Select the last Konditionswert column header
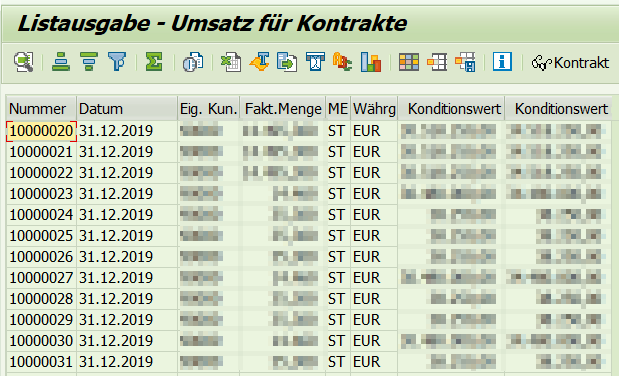This screenshot has width=619, height=376. point(558,109)
